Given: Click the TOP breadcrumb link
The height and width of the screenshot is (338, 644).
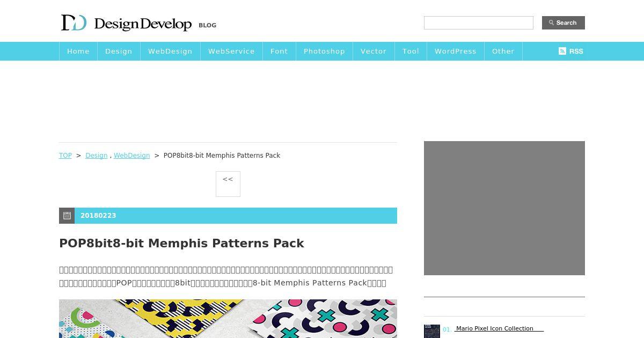Looking at the screenshot, I should pyautogui.click(x=65, y=156).
